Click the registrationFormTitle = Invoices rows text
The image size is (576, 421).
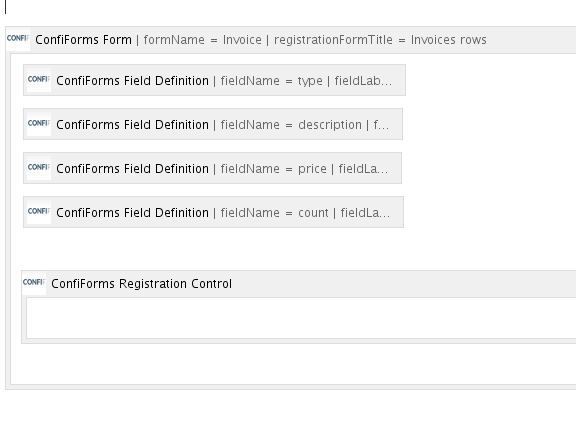380,40
